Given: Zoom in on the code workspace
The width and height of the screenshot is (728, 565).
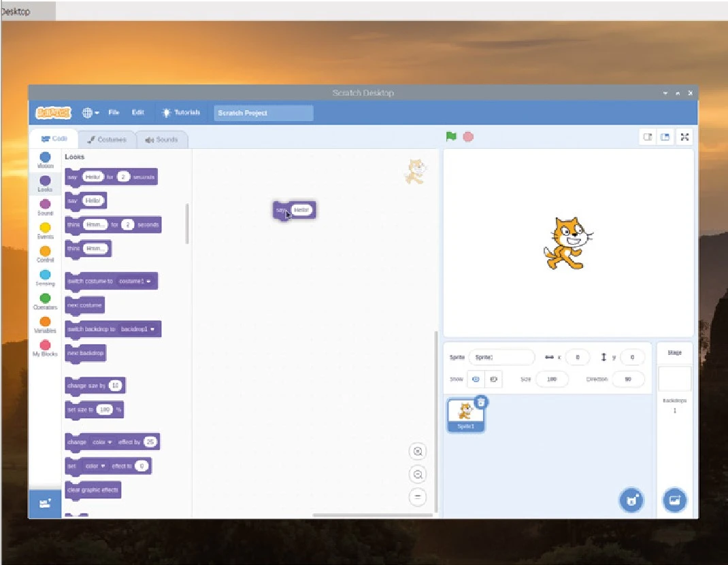Looking at the screenshot, I should pos(418,451).
